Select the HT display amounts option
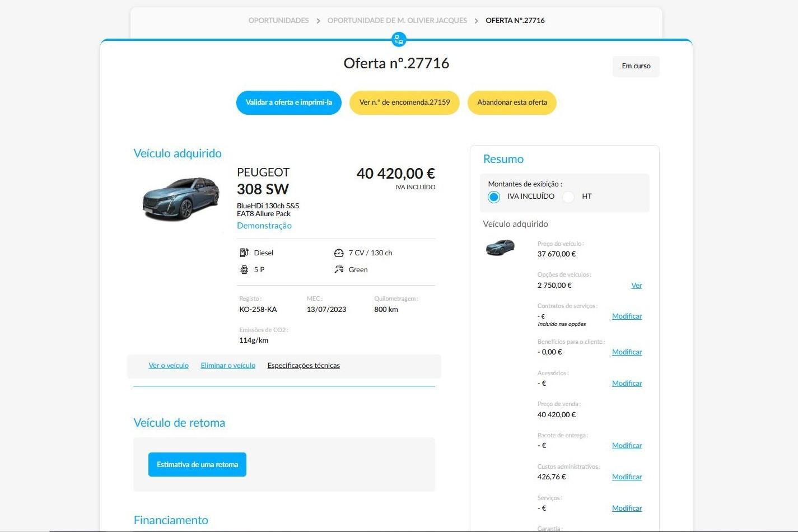Viewport: 798px width, 532px height. 568,197
